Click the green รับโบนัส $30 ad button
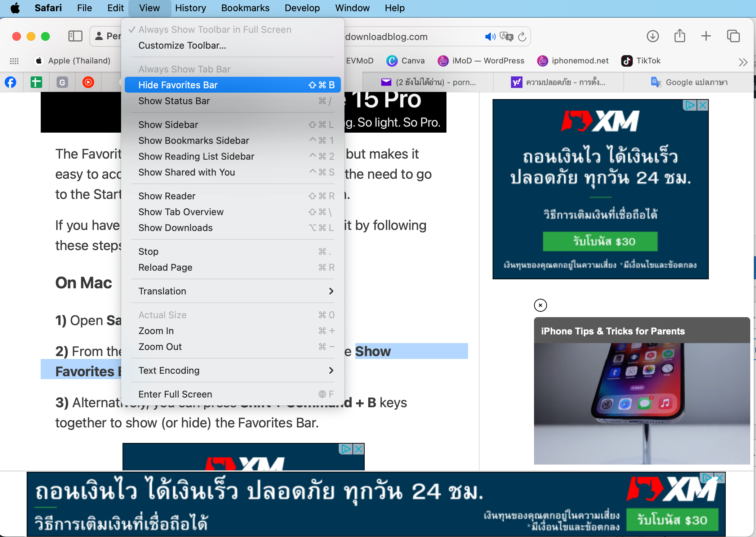The height and width of the screenshot is (537, 756). coord(600,241)
